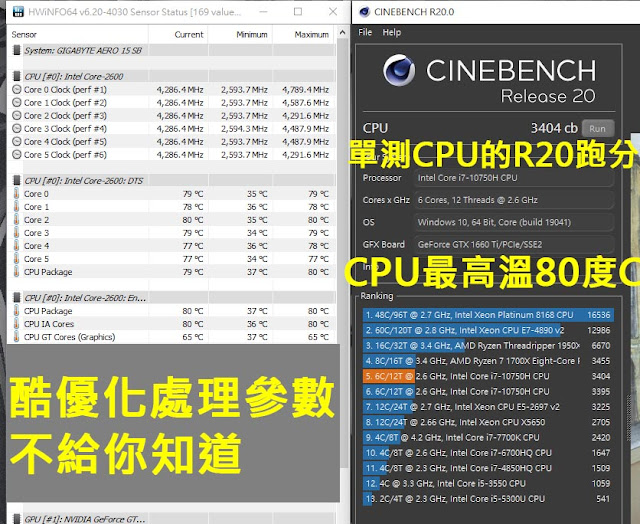Select ranking entry 12 Core i5-3550
Screen dimensions: 640x524
coord(488,483)
